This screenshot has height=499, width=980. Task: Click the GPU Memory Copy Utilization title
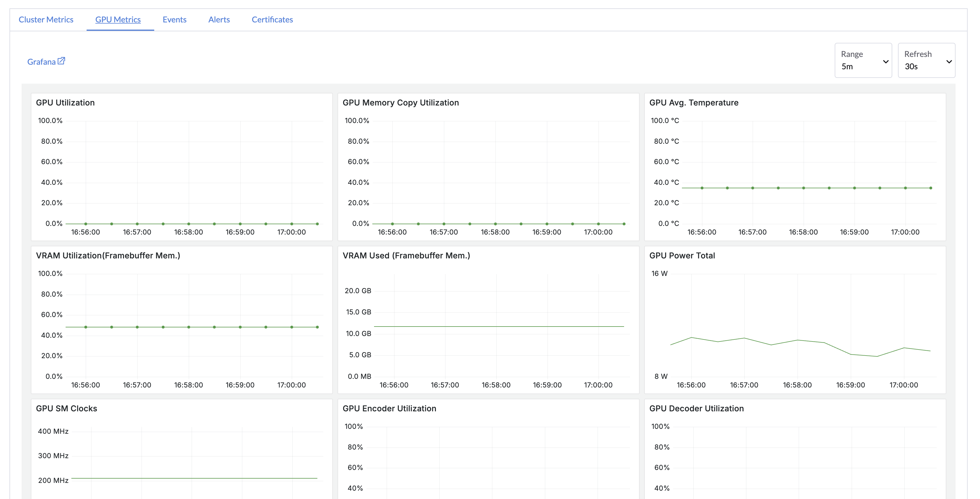click(401, 103)
